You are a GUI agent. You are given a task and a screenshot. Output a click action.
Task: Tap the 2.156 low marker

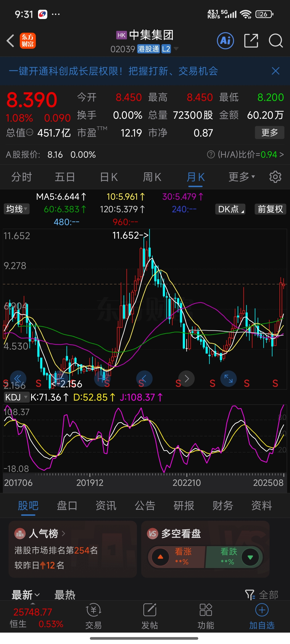67,384
